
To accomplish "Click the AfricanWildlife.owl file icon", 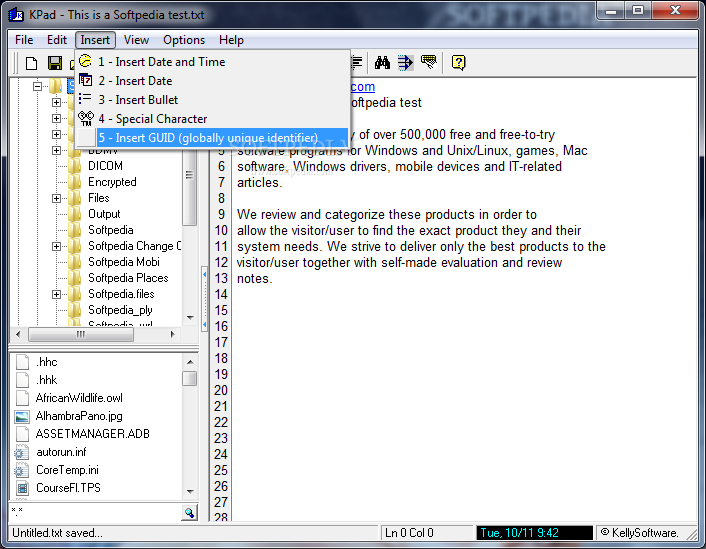I will (23, 398).
